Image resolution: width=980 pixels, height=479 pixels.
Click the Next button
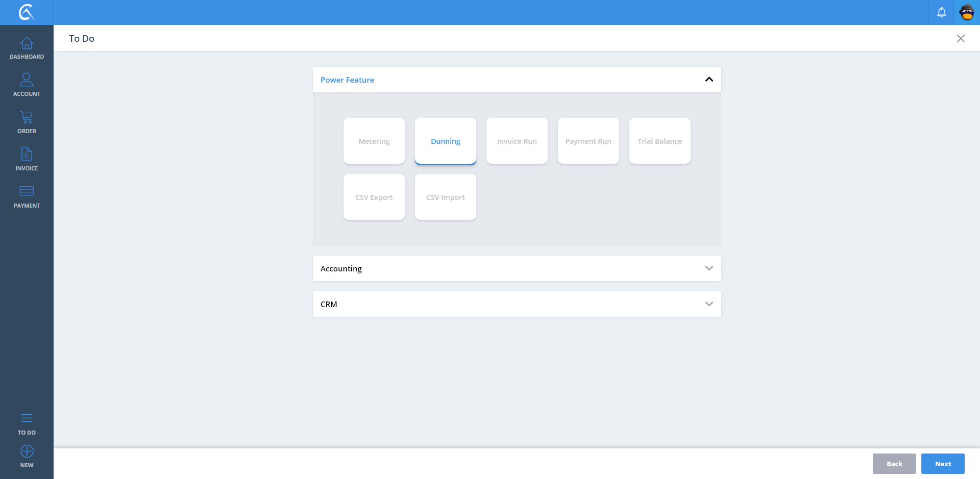click(x=942, y=464)
